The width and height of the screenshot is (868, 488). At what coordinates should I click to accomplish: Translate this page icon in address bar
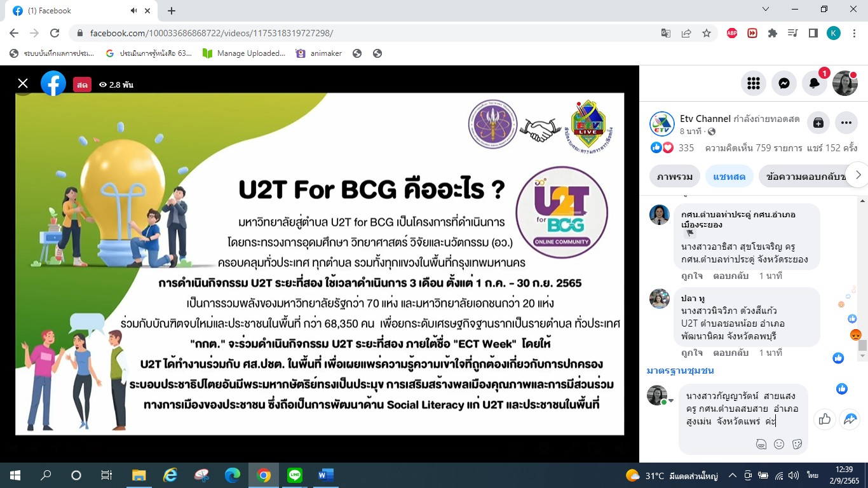(666, 33)
